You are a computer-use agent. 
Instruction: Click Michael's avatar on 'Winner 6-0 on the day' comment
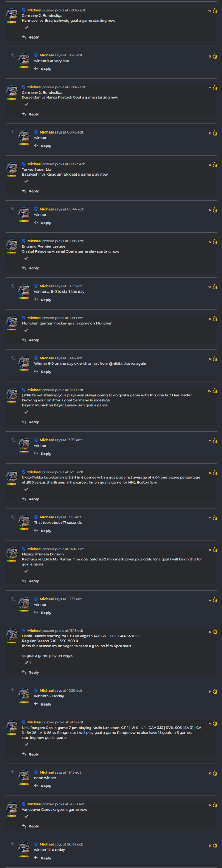(24, 362)
